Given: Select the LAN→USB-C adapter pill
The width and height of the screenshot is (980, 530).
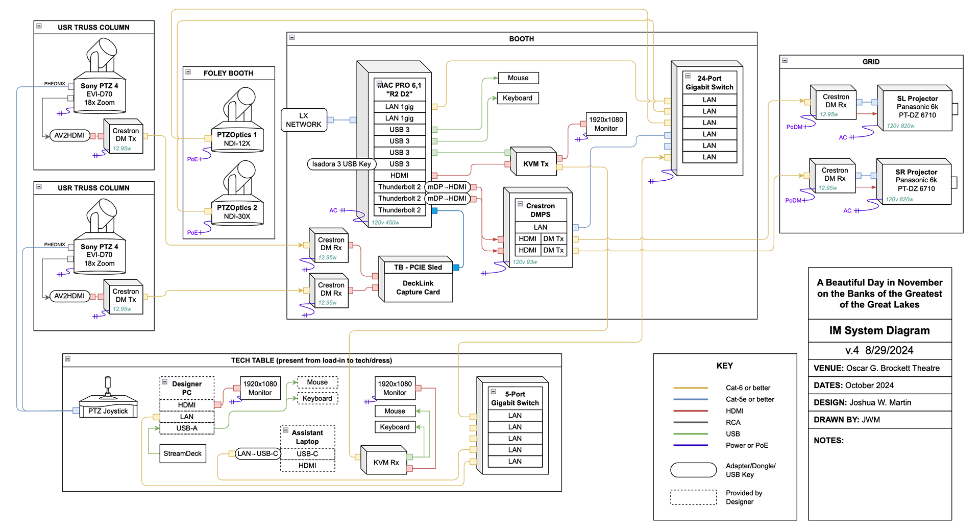Looking at the screenshot, I should [257, 453].
